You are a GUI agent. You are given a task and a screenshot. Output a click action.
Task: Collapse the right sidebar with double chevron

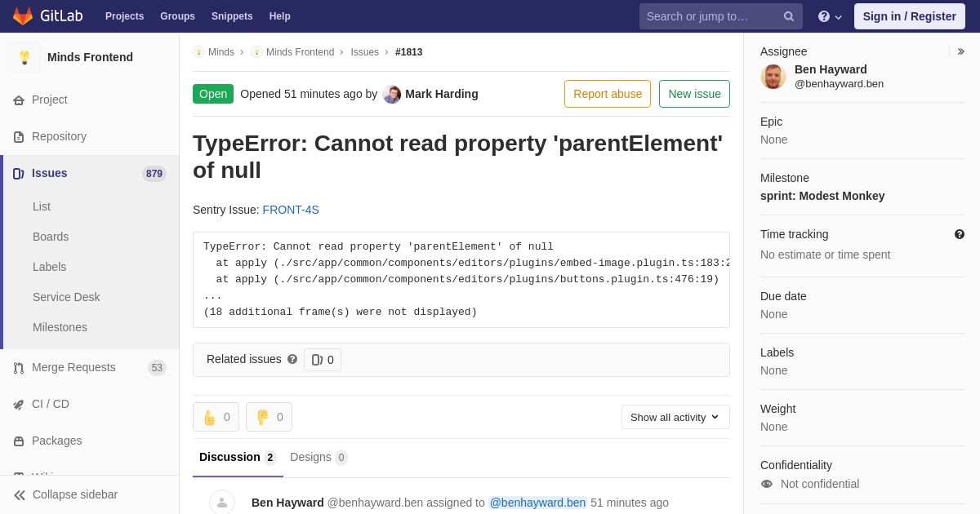point(960,51)
